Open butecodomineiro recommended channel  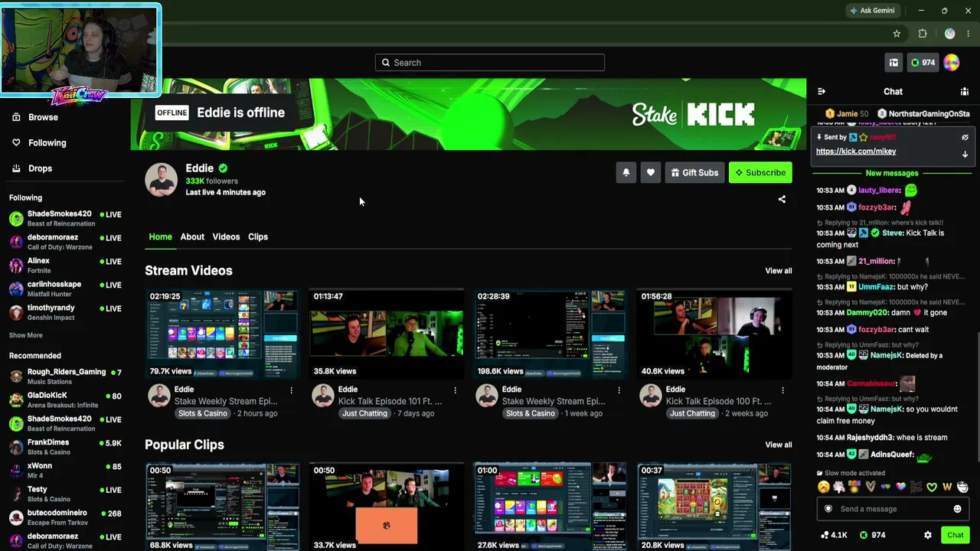click(65, 517)
